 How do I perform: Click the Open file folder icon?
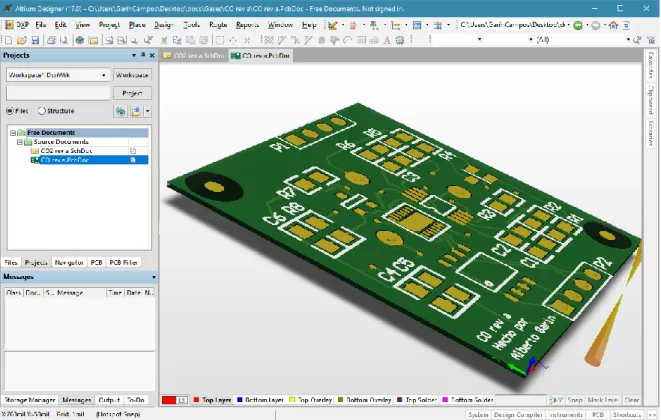click(x=22, y=40)
